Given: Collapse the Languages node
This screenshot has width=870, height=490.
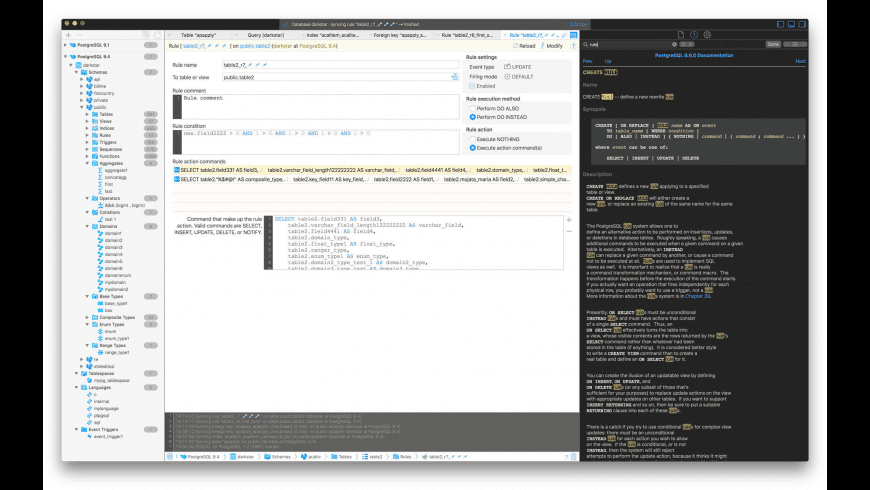Looking at the screenshot, I should pos(77,387).
